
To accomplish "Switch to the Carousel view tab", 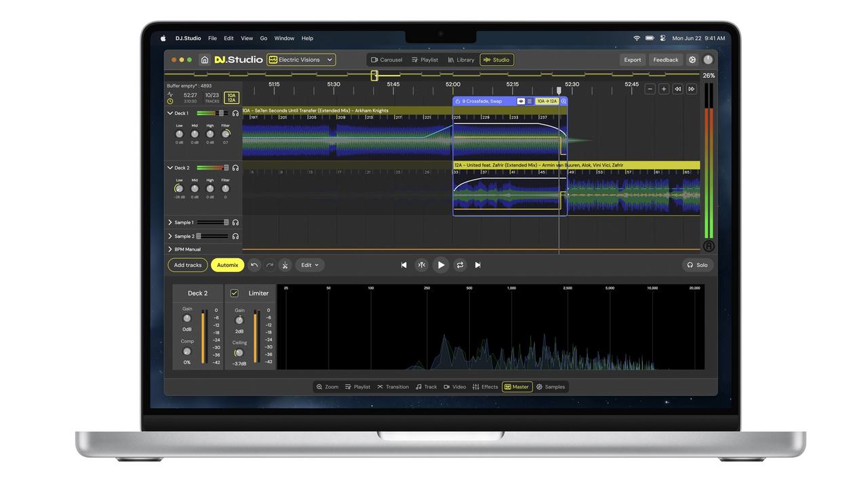I will click(x=387, y=60).
